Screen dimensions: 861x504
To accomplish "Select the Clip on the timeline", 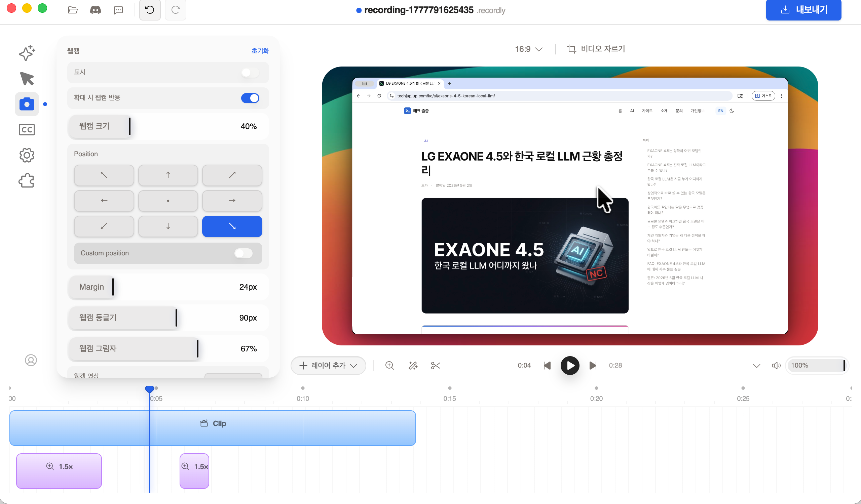I will pos(213,428).
